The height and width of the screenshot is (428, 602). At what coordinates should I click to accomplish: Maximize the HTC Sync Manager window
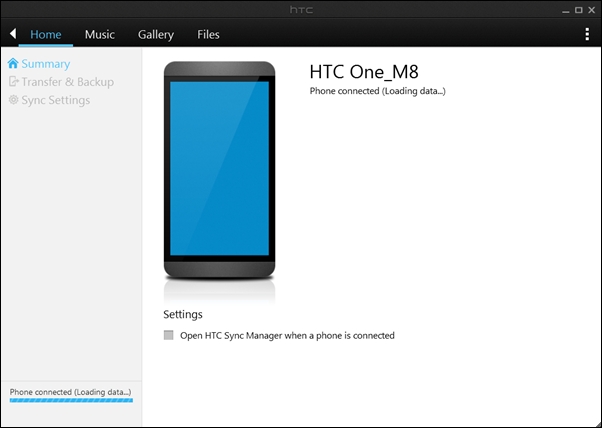click(579, 10)
